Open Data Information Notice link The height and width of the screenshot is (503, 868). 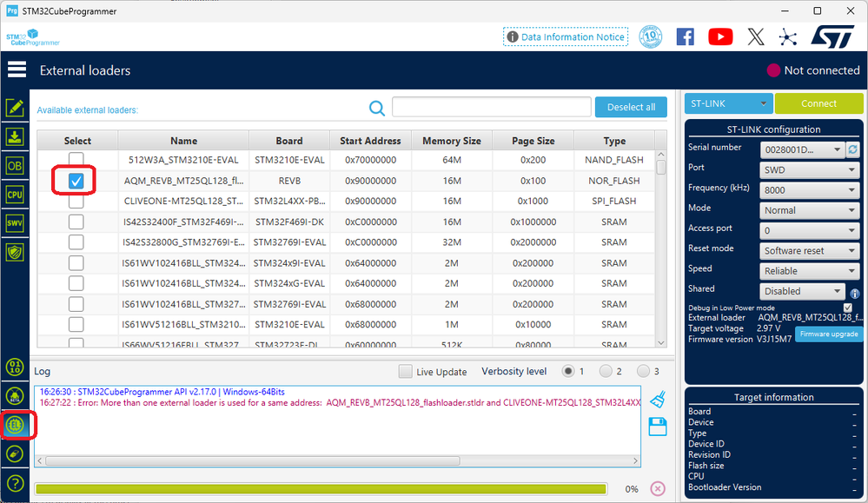coord(566,37)
